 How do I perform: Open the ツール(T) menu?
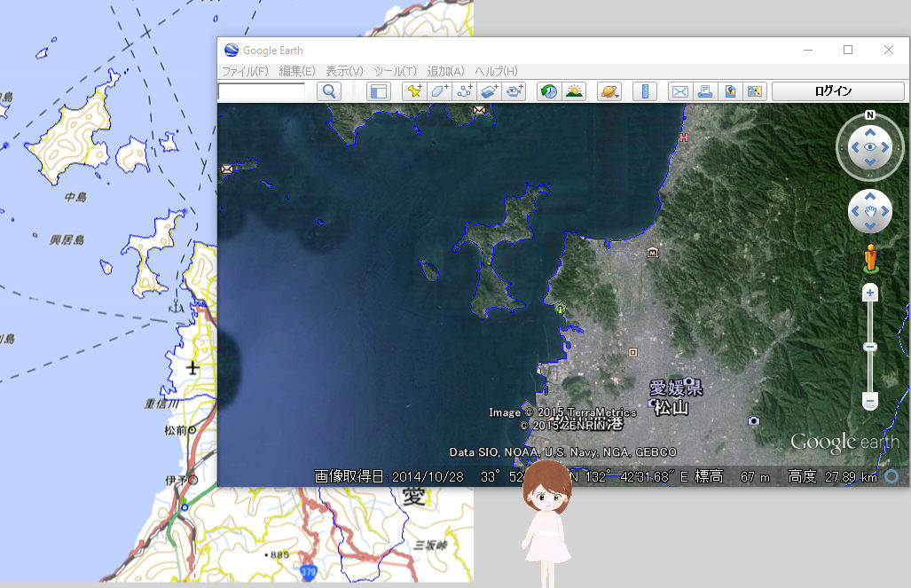395,71
